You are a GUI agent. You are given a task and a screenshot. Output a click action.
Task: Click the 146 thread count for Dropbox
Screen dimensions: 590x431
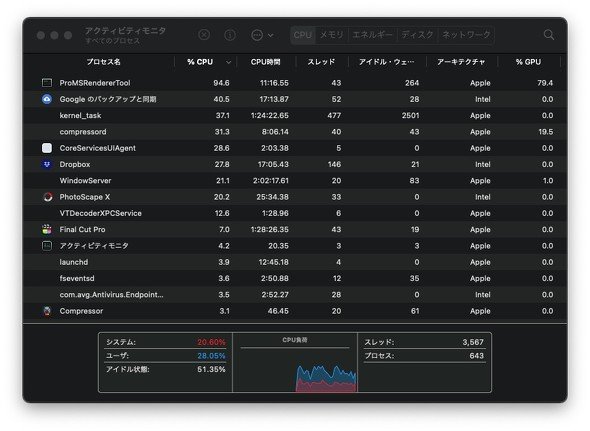point(334,164)
